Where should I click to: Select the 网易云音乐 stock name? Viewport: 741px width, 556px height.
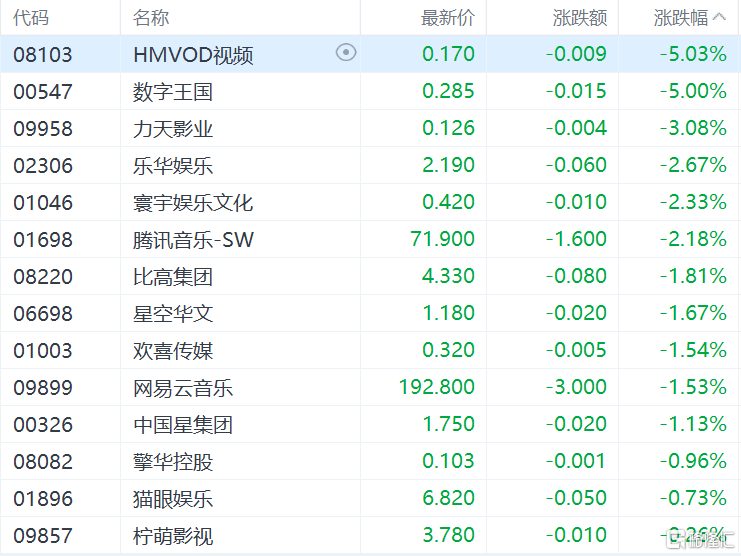point(183,387)
